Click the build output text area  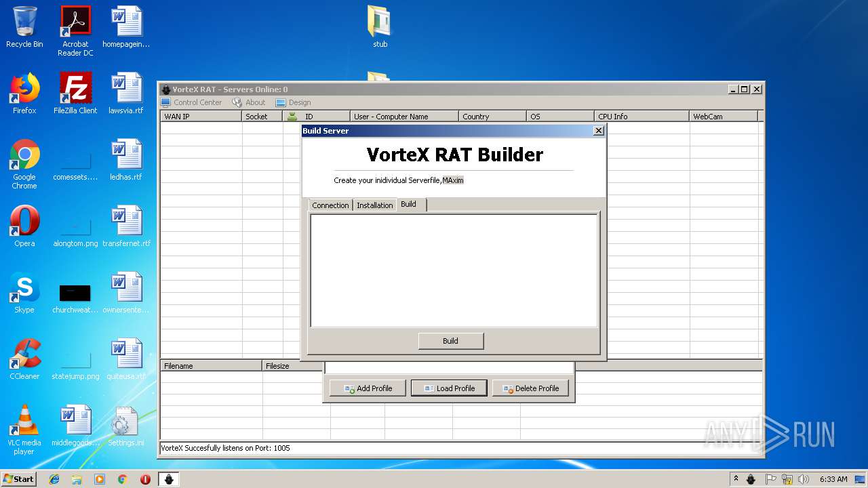[x=454, y=270]
